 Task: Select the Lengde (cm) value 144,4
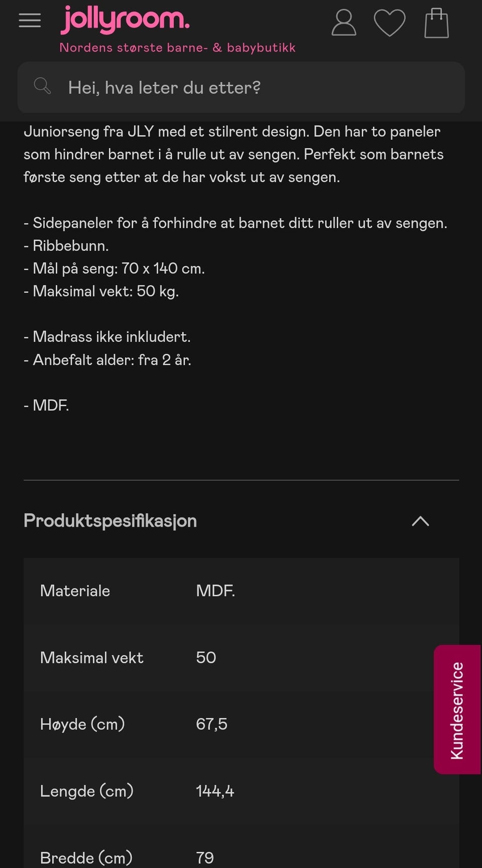click(x=215, y=791)
